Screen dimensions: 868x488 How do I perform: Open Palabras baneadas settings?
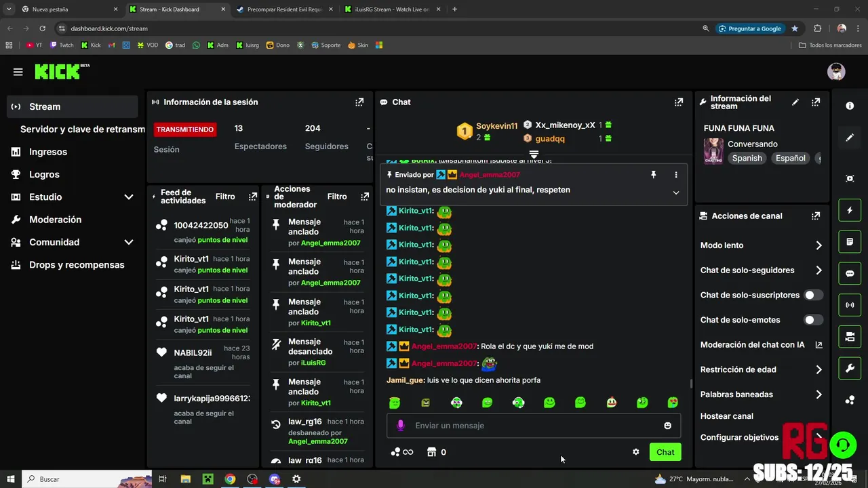tap(762, 394)
